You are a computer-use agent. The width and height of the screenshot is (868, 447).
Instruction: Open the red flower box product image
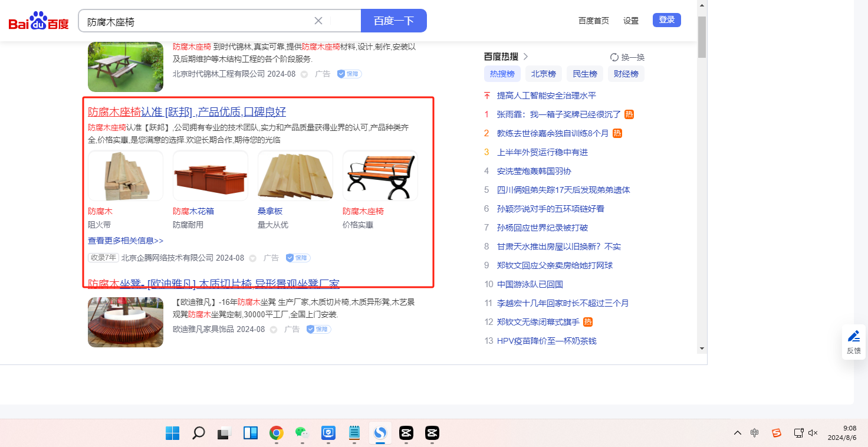point(211,176)
